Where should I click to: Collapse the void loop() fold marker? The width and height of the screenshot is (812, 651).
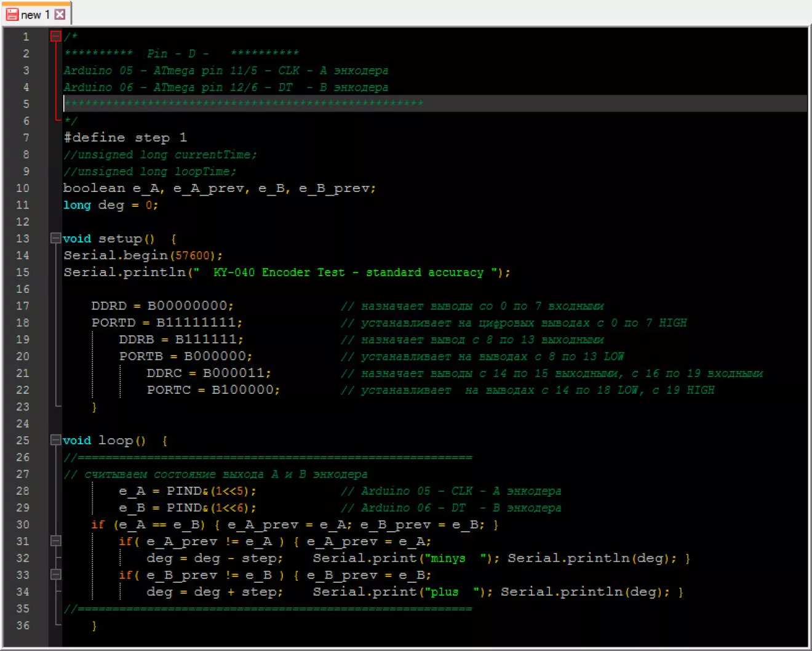tap(55, 440)
